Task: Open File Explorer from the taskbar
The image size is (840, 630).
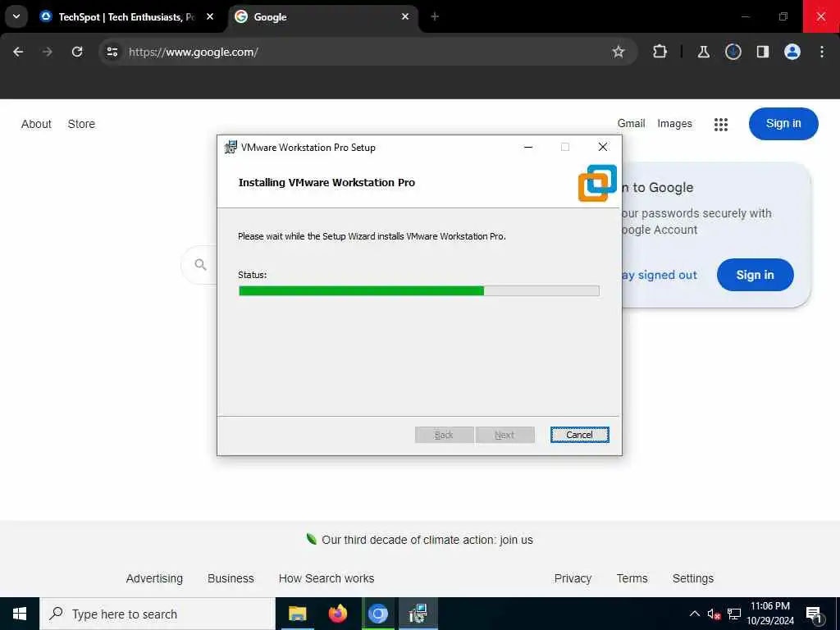Action: [x=297, y=614]
